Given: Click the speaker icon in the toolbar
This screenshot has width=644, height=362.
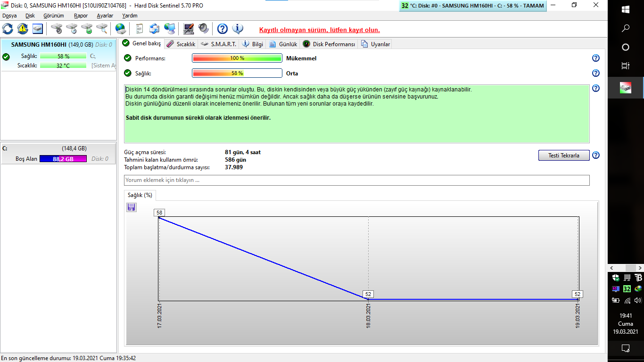Looking at the screenshot, I should tap(204, 29).
